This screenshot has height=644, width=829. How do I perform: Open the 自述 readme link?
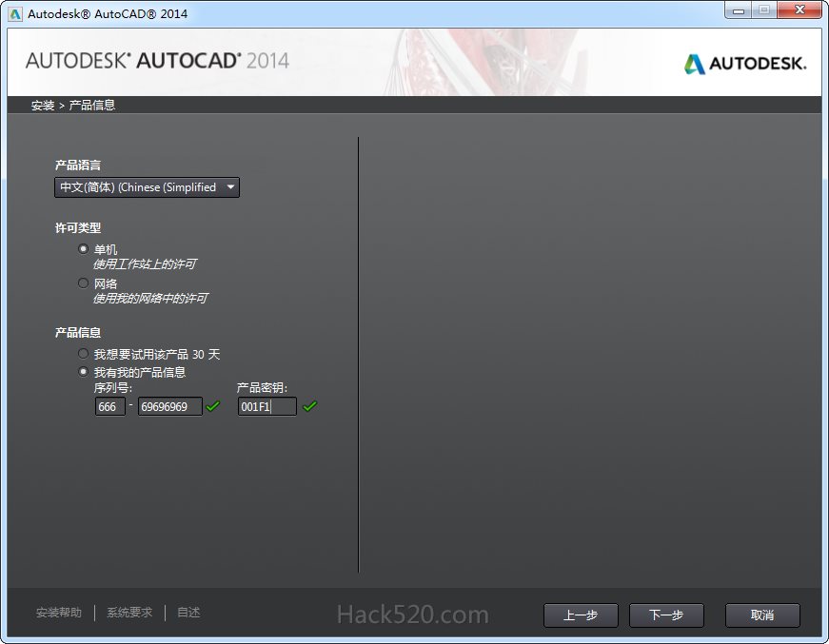point(188,613)
